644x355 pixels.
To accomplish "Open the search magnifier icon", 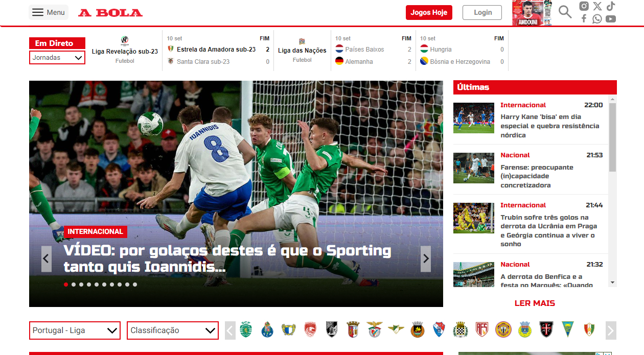I will coord(565,12).
